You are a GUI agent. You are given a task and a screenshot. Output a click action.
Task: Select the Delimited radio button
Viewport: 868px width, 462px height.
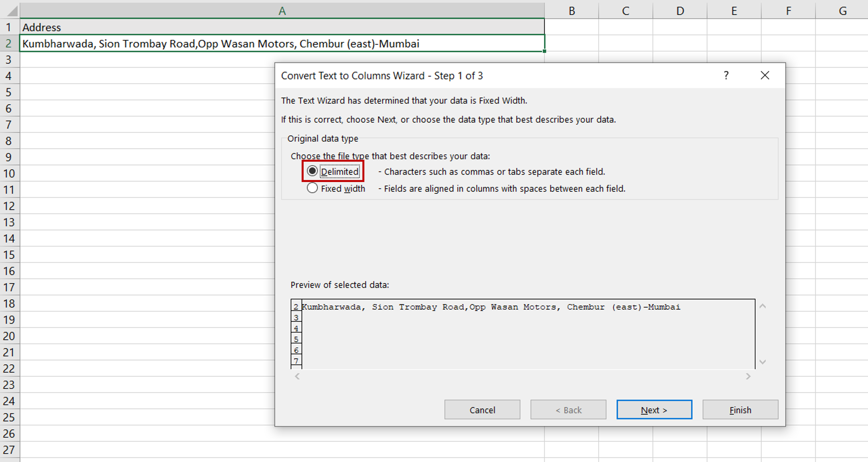312,171
